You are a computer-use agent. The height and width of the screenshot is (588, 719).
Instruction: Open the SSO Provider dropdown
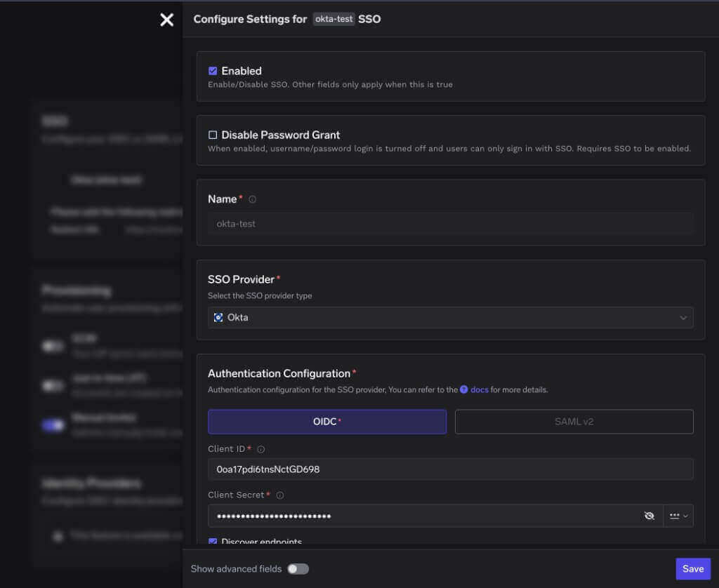pyautogui.click(x=450, y=318)
